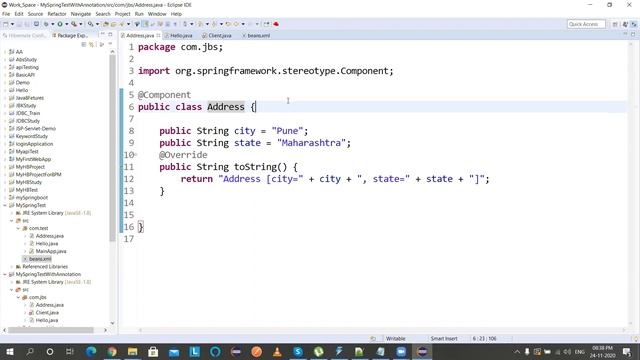Focus the Quick Access search field

pos(586,24)
